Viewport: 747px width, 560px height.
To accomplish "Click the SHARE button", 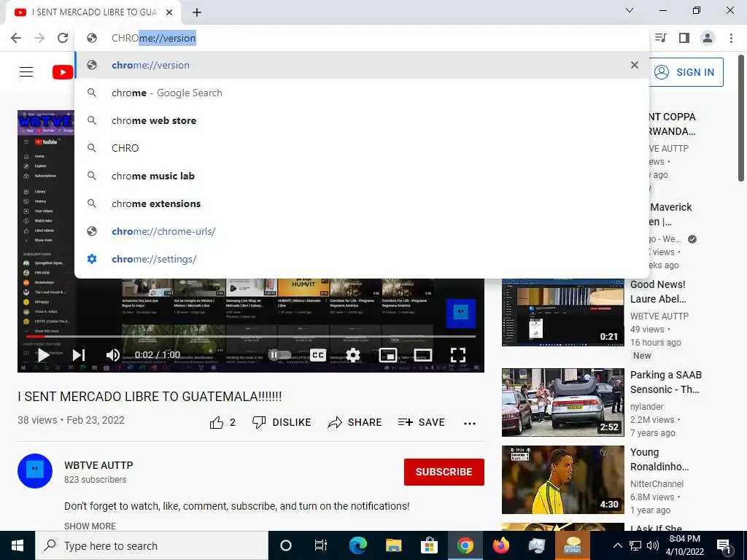I will click(355, 422).
